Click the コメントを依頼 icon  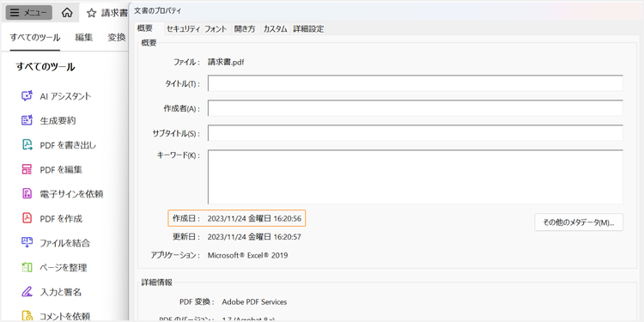[27, 316]
